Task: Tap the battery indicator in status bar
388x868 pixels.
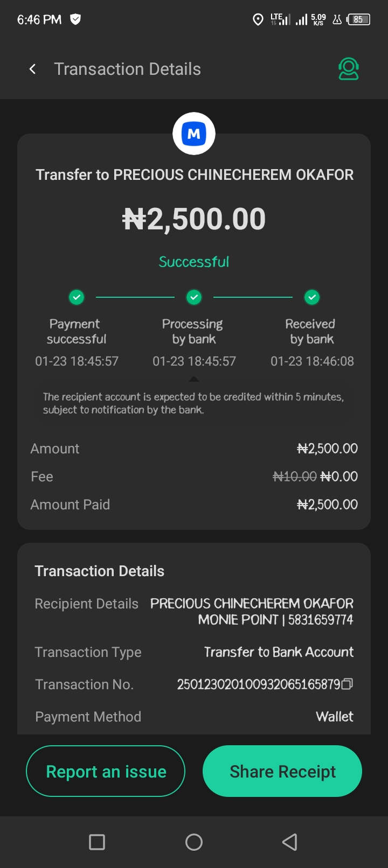Action: [358, 20]
